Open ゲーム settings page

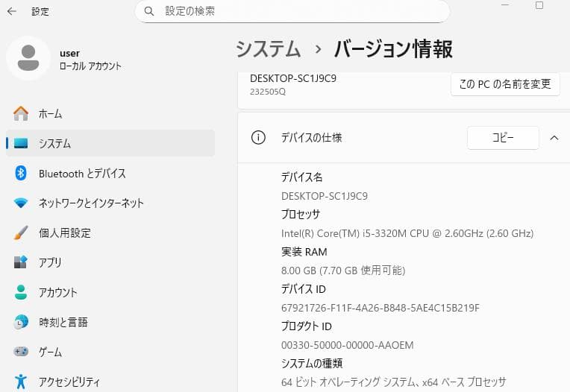(110, 352)
